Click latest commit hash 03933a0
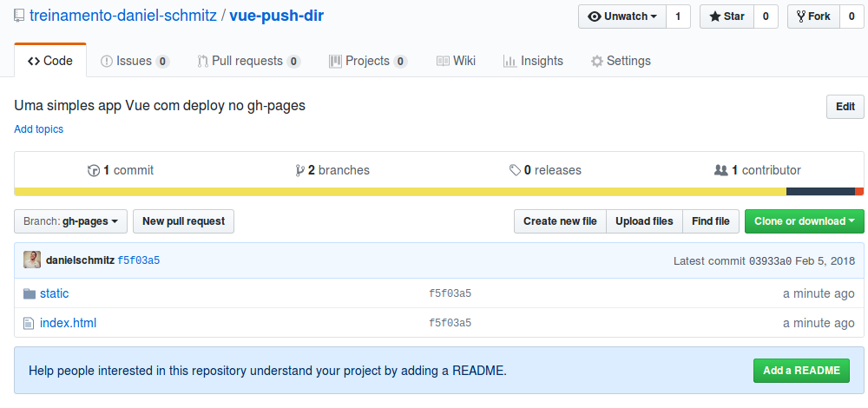The width and height of the screenshot is (868, 408). pos(770,260)
